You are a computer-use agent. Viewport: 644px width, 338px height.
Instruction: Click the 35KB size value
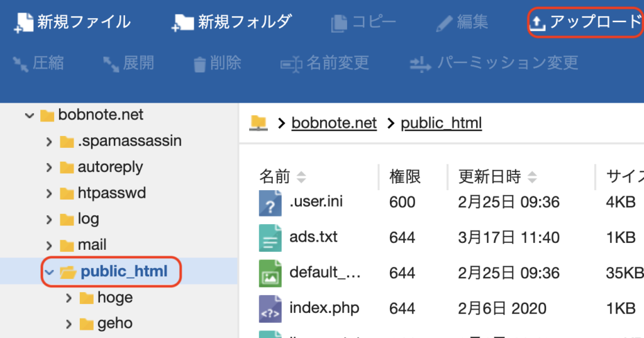(x=625, y=273)
